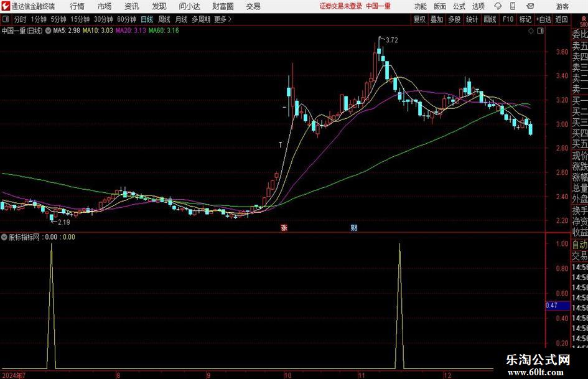The width and height of the screenshot is (588, 379).
Task: Click the 2.19 low price label
Action: [63, 222]
